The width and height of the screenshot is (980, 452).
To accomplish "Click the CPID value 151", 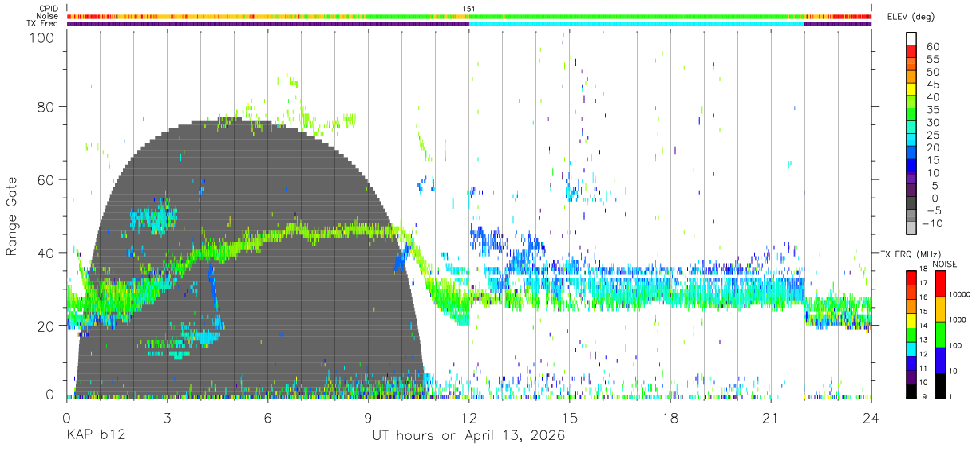I will (469, 9).
